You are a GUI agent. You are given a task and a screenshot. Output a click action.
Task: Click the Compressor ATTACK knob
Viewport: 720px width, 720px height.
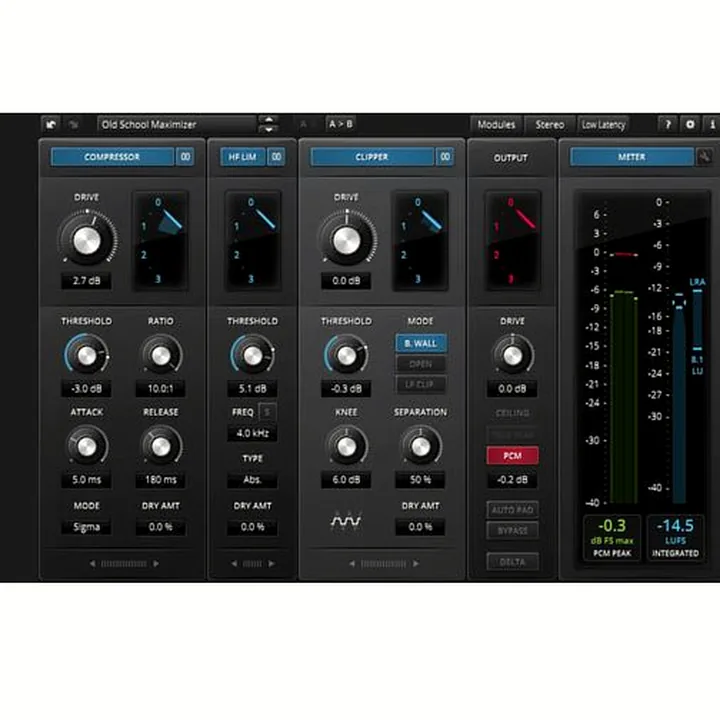coord(86,446)
